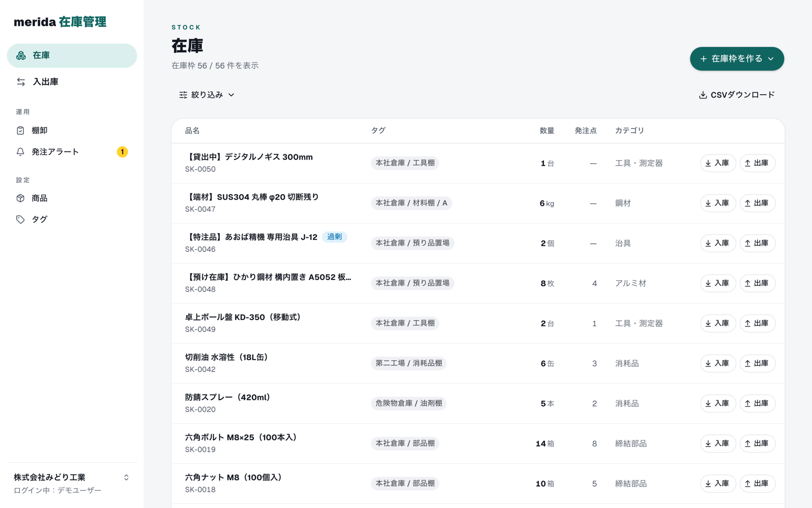
Task: Click the 発注点 column header
Action: pyautogui.click(x=586, y=131)
